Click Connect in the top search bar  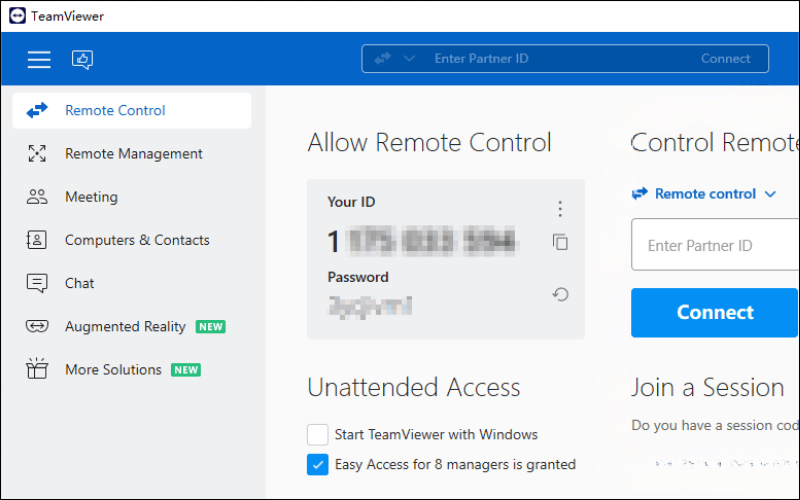click(725, 59)
